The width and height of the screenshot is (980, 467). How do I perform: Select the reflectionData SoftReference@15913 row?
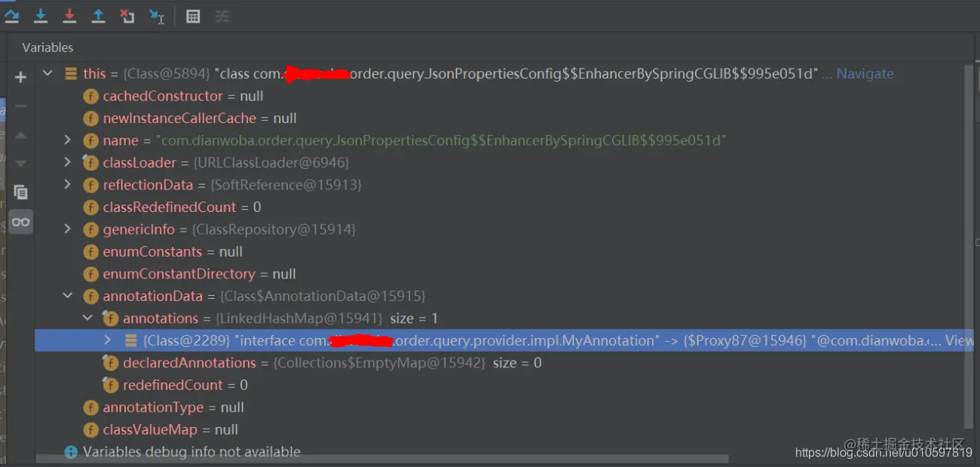[499, 185]
